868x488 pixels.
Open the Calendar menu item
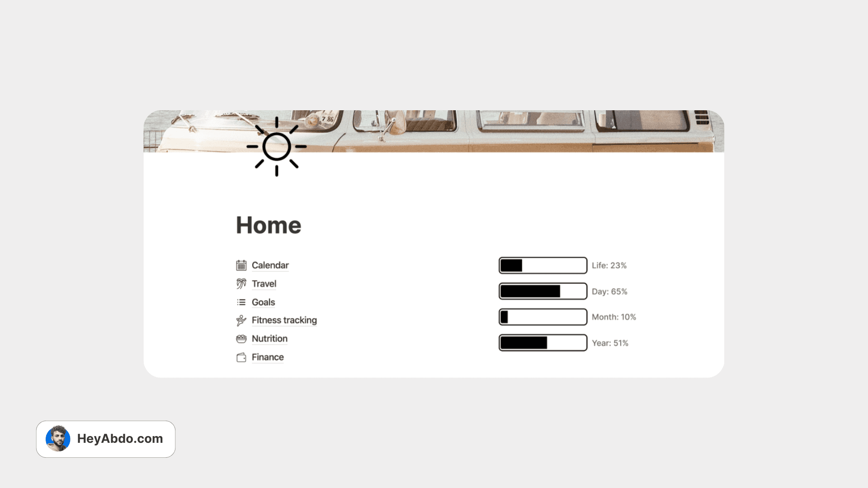(x=269, y=265)
